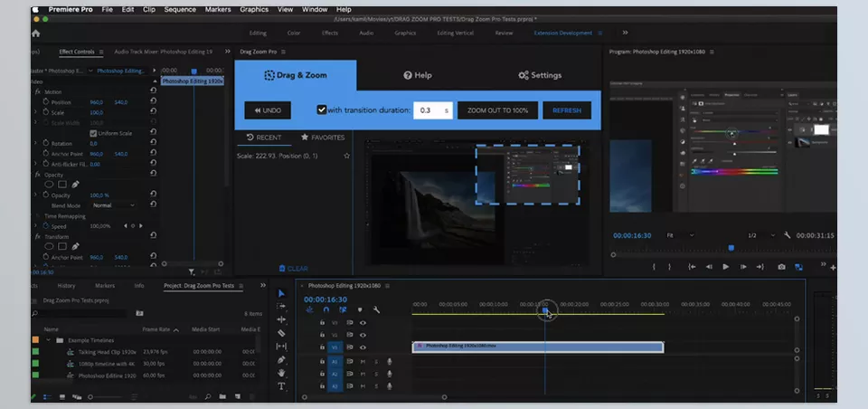Create 4-point rectangle mask under Opacity
Viewport: 868px width, 409px height.
coord(62,184)
